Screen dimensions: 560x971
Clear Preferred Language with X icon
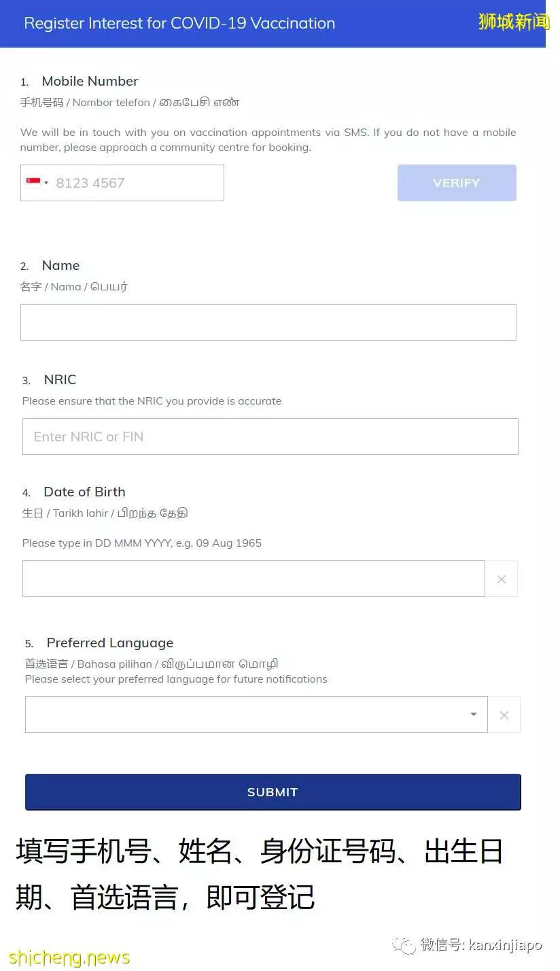[504, 715]
